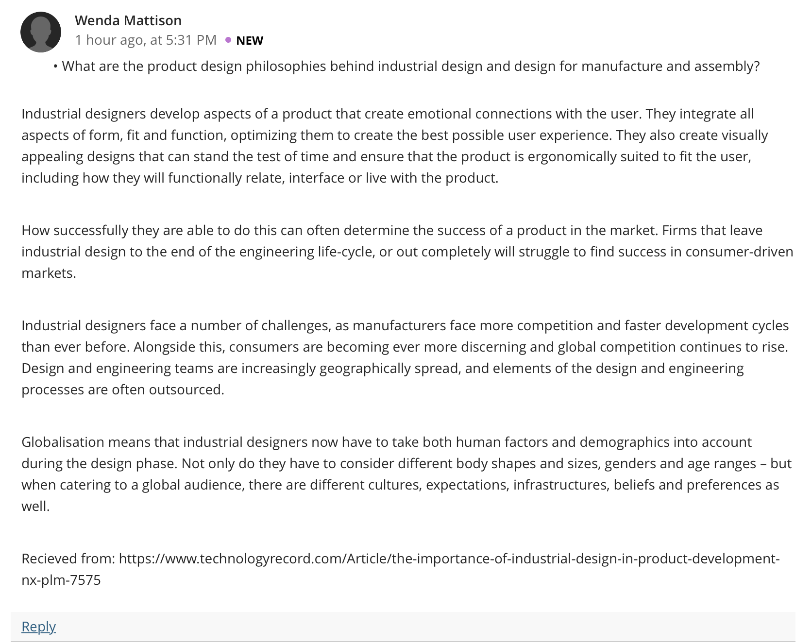Click the paragraph starting 'Globalisation means that'
Screen dimensions: 812x644
coord(406,474)
